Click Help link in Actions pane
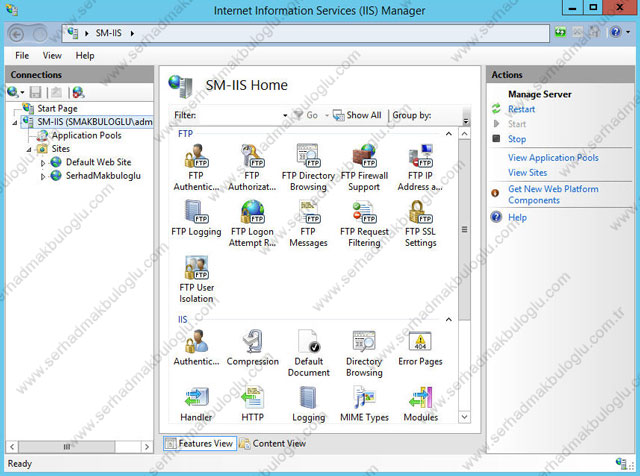The height and width of the screenshot is (476, 640). pos(517,217)
